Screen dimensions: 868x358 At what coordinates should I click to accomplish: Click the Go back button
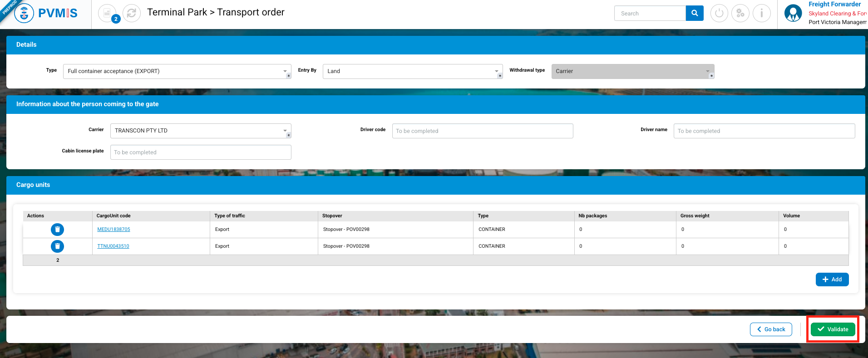pyautogui.click(x=771, y=329)
